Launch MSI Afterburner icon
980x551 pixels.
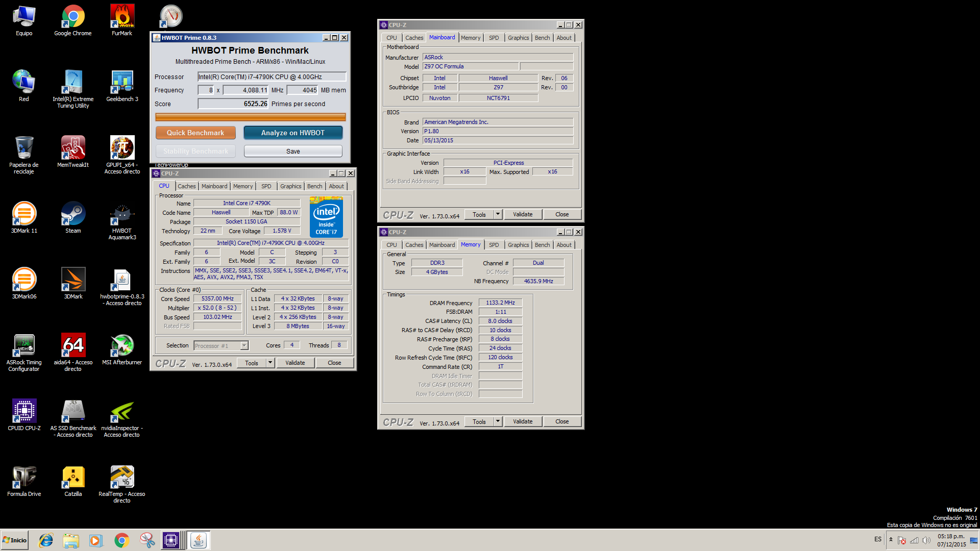pos(122,349)
